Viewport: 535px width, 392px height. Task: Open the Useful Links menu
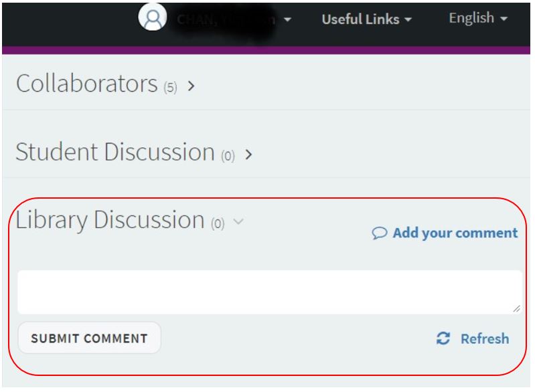coord(366,19)
